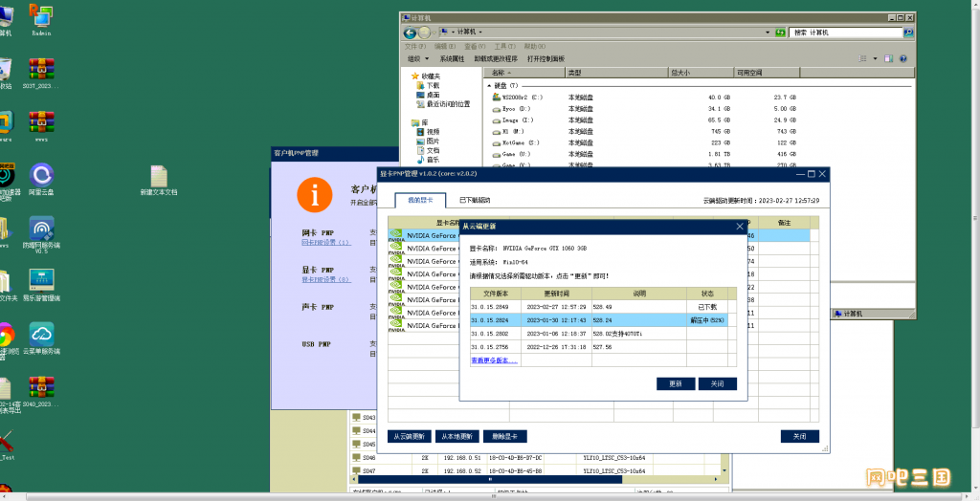The width and height of the screenshot is (980, 501).
Task: Open the 视频 library in the sidebar
Action: (x=428, y=132)
